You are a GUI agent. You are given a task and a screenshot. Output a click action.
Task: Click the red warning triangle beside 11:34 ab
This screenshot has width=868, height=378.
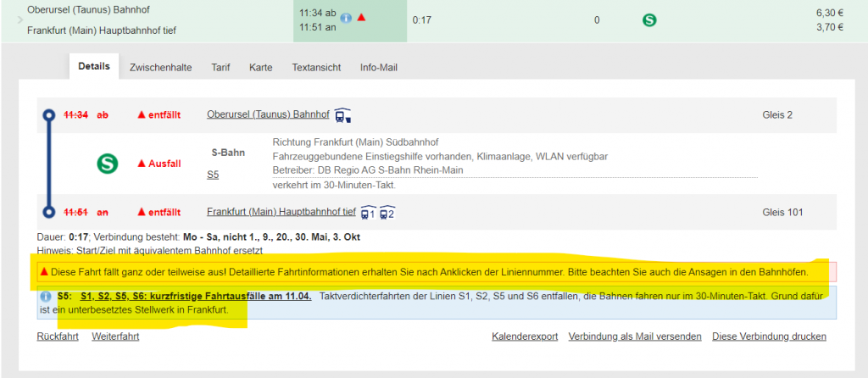[x=361, y=17]
